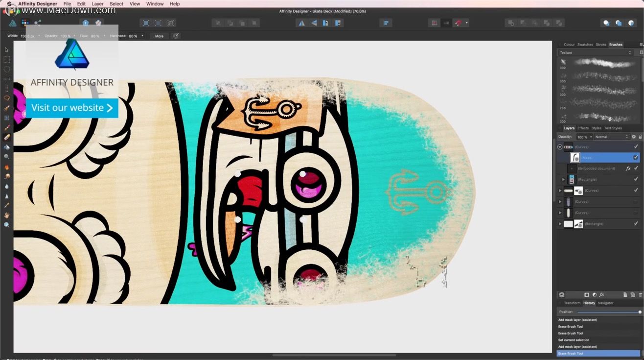Toggle Move By Whole Pixels in toolbar
Image resolution: width=644 pixels, height=360 pixels.
pos(446,23)
